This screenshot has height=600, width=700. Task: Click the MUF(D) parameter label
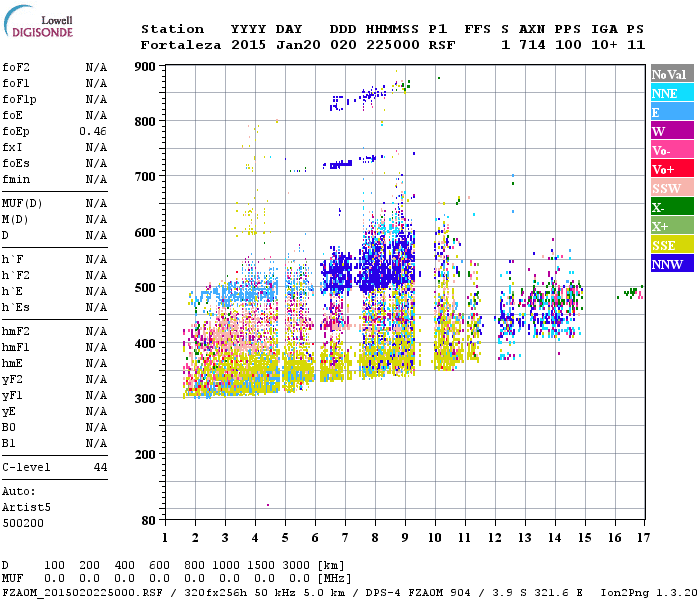(22, 204)
